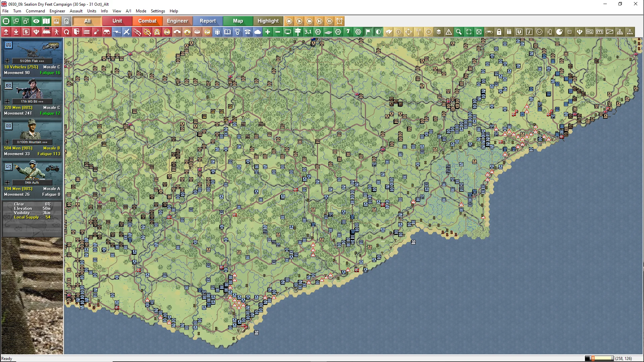This screenshot has height=362, width=644.
Task: Click the progress bar in status bar
Action: [599, 358]
